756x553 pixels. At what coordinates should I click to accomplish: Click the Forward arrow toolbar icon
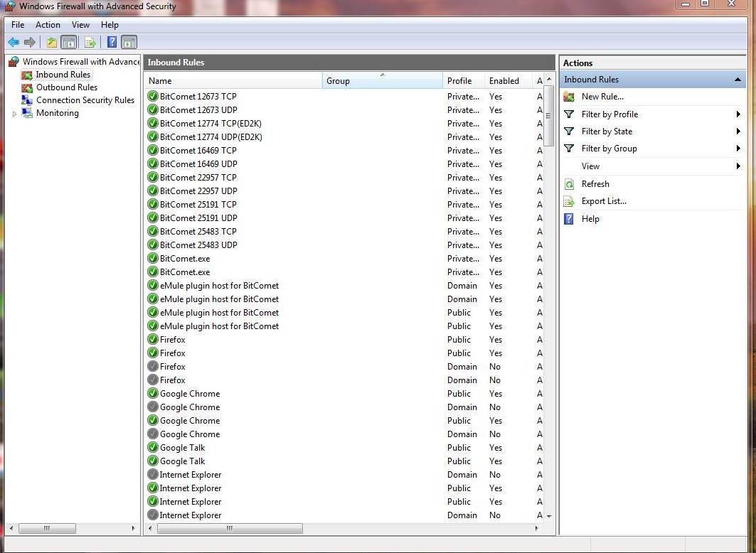pos(30,43)
